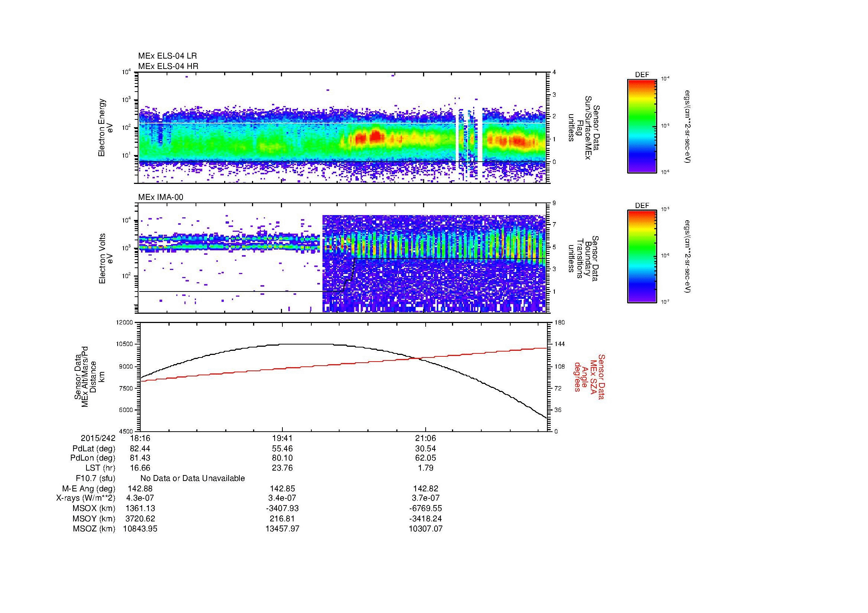Click the lower DEF color bar

(642, 257)
